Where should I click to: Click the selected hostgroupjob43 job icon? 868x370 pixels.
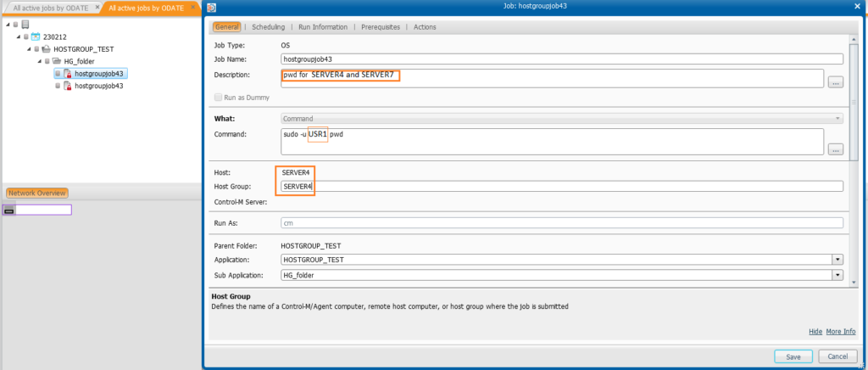pos(68,73)
